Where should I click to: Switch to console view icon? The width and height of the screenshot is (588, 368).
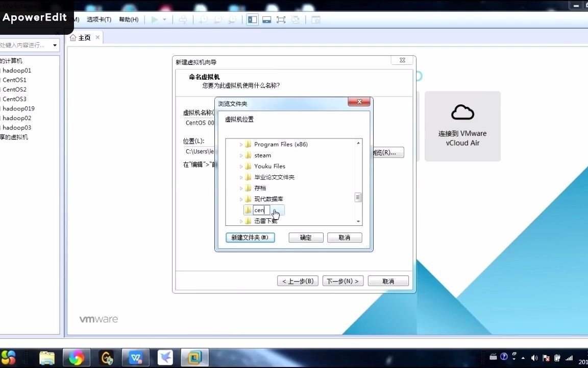click(266, 19)
